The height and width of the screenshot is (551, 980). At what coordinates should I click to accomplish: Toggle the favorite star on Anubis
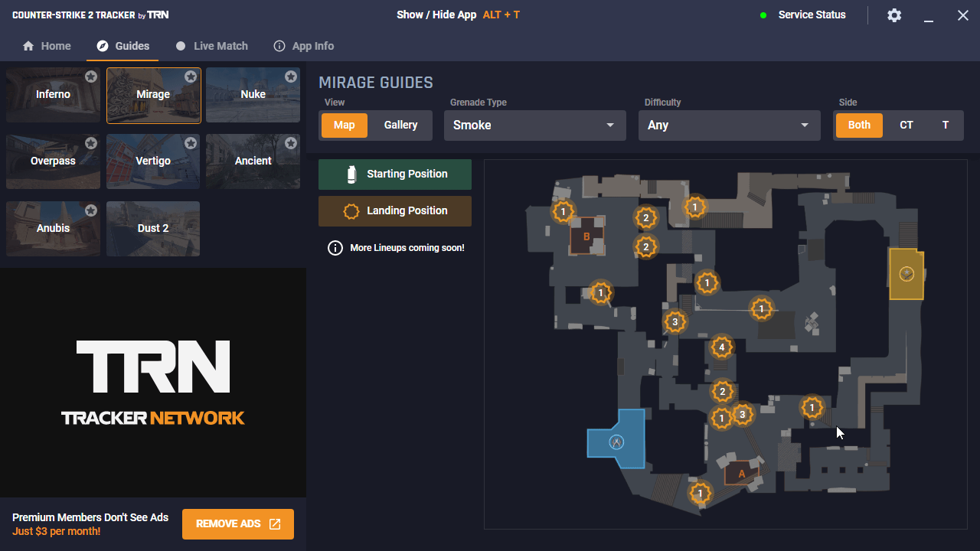click(91, 210)
